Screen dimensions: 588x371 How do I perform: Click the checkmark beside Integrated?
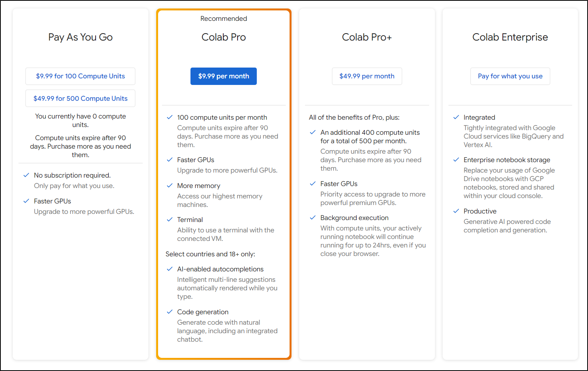pos(456,117)
